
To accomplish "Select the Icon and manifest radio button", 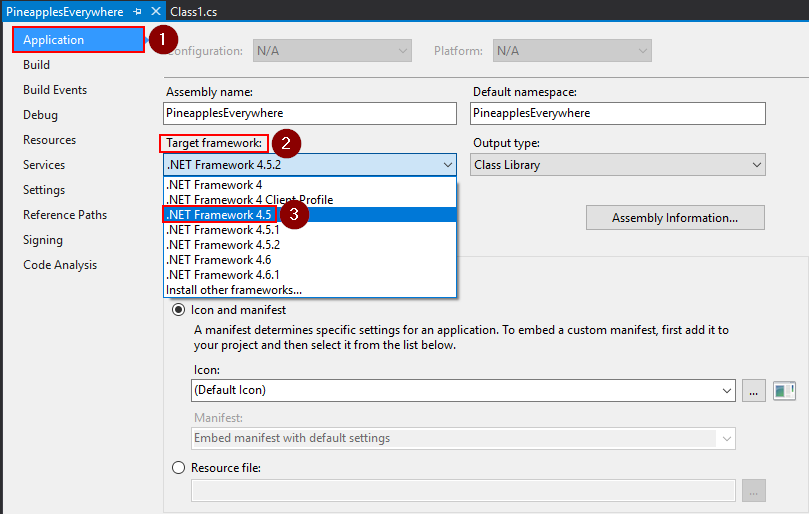I will click(179, 310).
